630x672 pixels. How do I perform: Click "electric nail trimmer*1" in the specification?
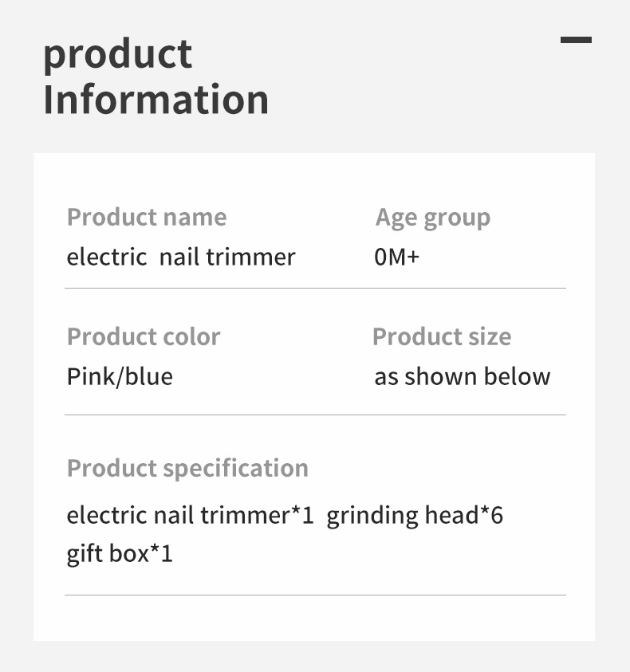[x=191, y=515]
